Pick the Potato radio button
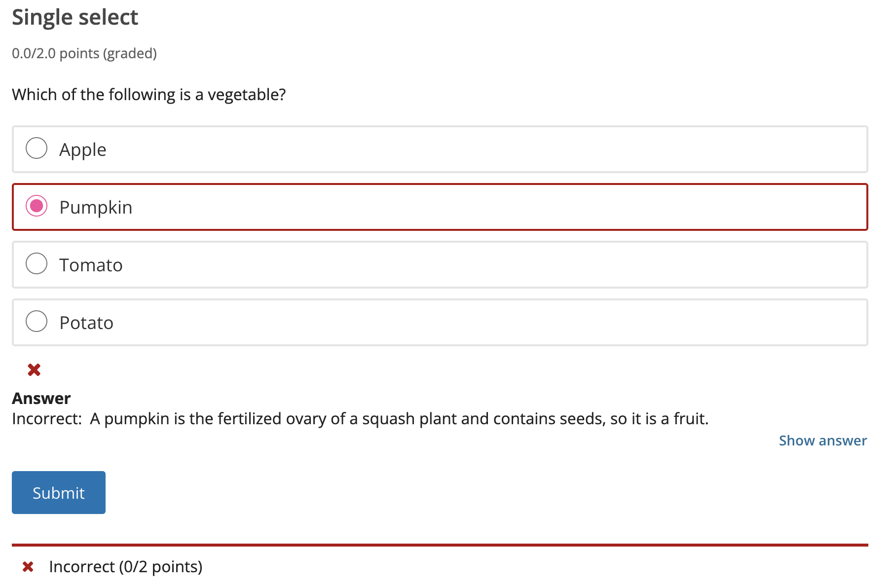 pos(37,321)
